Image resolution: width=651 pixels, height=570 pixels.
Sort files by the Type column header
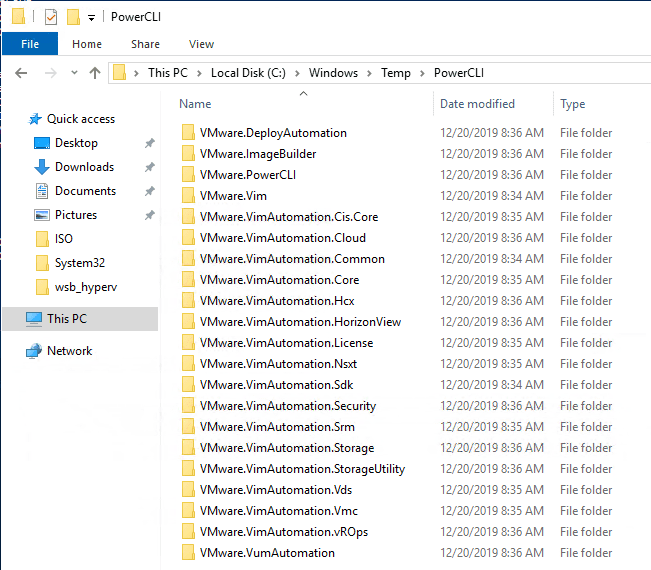(573, 104)
